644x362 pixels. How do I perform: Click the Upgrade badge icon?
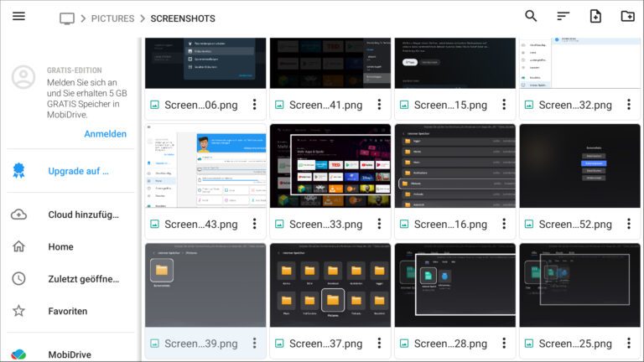18,171
